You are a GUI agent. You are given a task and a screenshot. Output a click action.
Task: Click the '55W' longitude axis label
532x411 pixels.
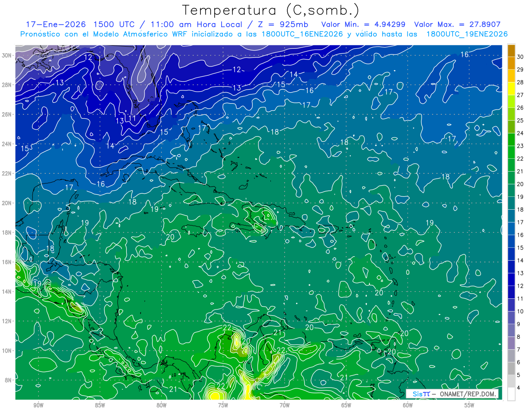pos(469,405)
